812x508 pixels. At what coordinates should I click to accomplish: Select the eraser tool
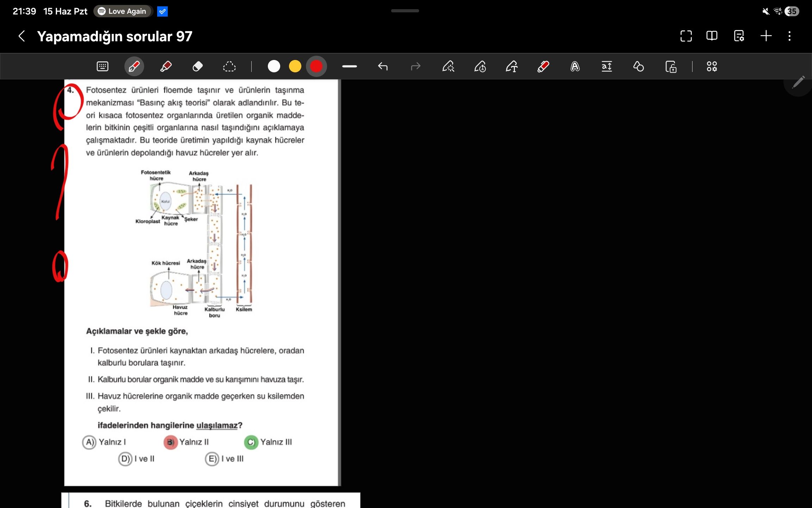[x=197, y=66]
